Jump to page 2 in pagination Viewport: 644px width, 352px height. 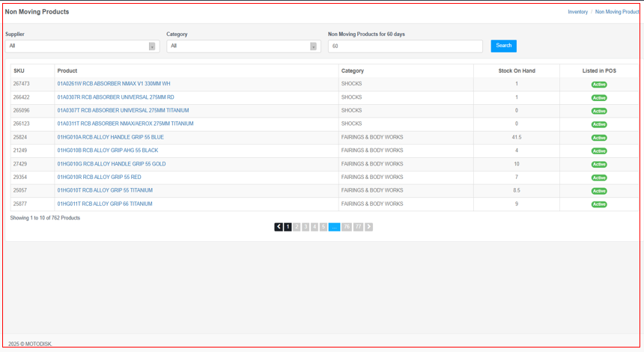[x=297, y=227]
